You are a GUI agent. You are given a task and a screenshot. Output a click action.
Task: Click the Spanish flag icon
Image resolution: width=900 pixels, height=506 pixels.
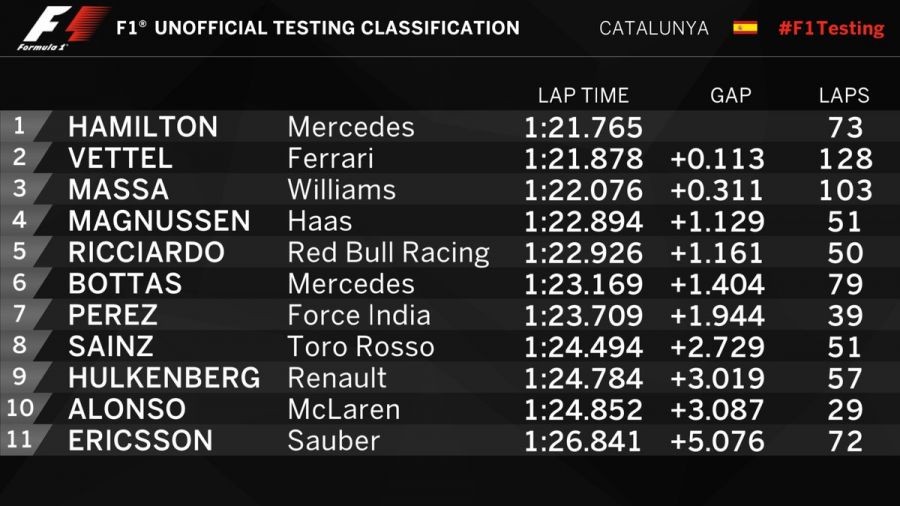745,28
